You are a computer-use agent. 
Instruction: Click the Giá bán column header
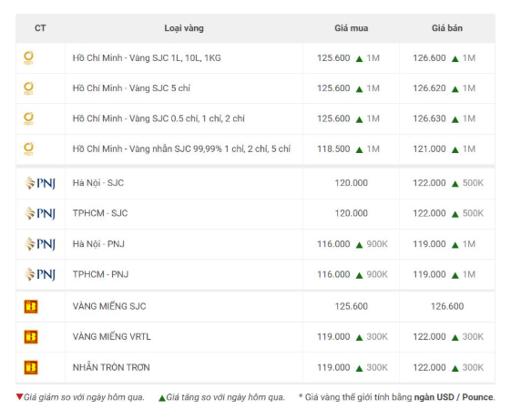coord(447,28)
